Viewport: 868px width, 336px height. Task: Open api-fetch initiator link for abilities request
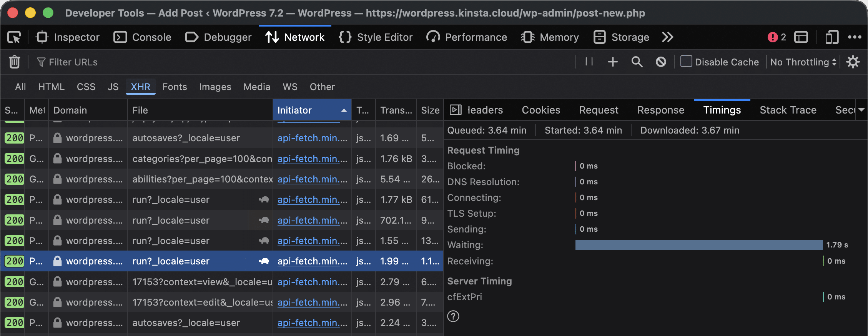(312, 179)
